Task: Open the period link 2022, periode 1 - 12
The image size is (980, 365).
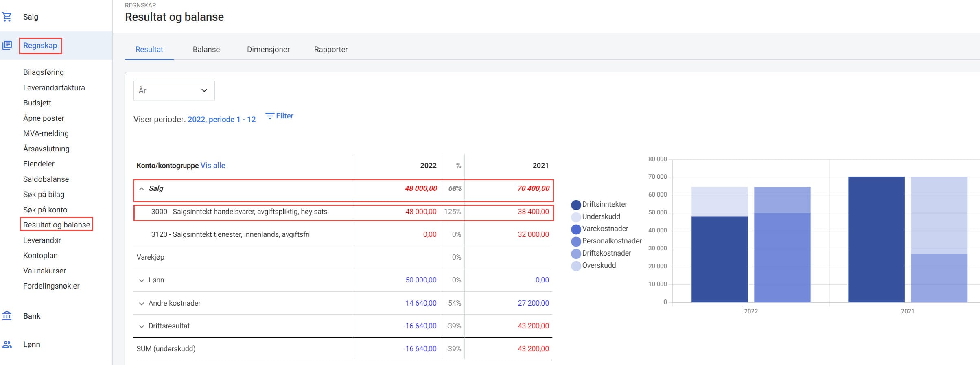Action: coord(221,120)
